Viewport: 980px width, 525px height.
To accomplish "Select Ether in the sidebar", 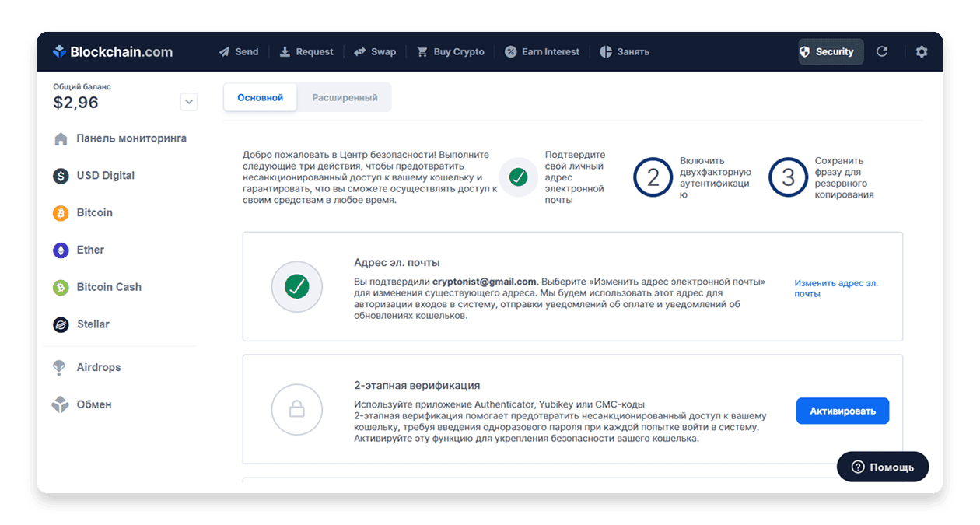I will click(x=79, y=250).
